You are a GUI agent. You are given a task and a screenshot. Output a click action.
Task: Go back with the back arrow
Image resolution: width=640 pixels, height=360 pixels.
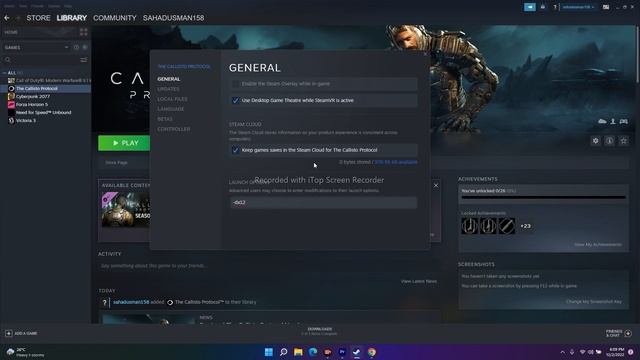click(7, 18)
